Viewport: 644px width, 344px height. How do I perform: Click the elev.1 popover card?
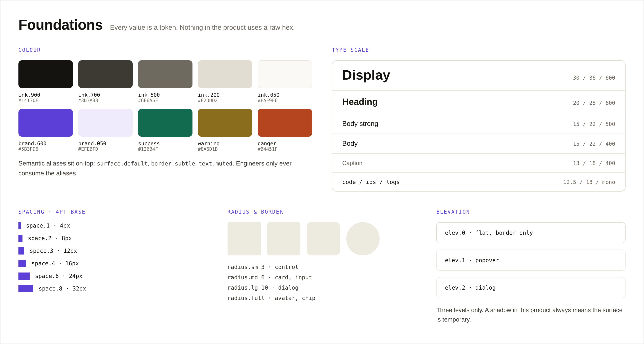click(531, 260)
